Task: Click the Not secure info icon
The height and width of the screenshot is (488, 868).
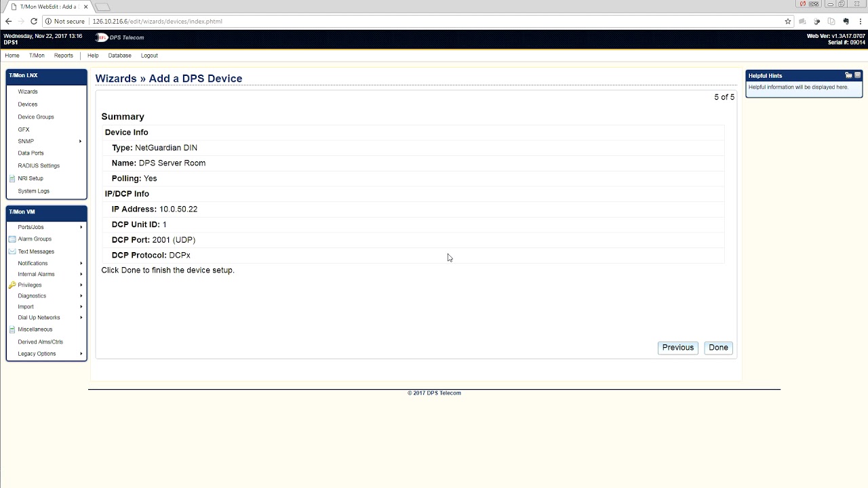Action: 48,21
